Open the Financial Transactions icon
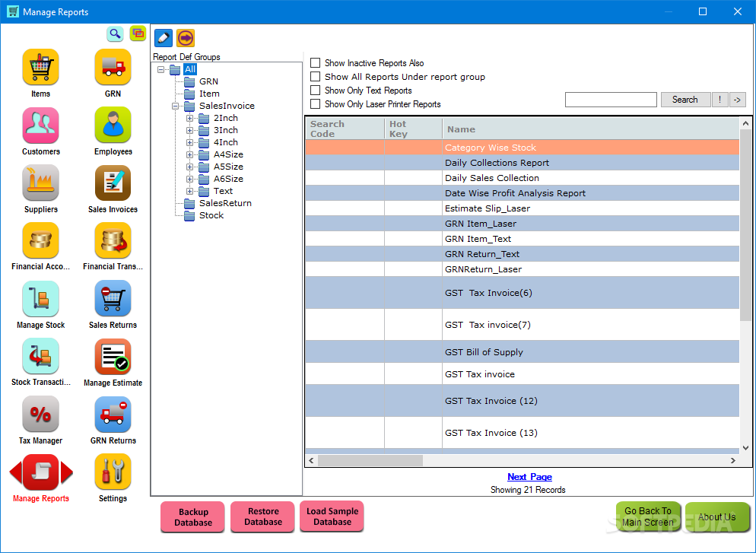 [113, 240]
